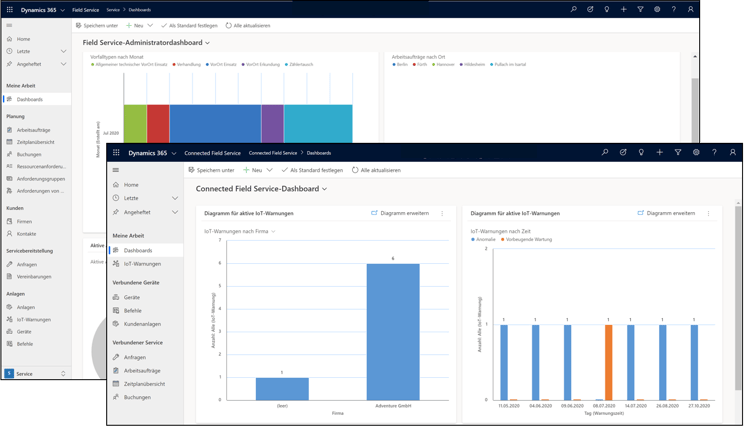The image size is (750, 429).
Task: Expand Neu split-button chevron in back window
Action: [x=150, y=25]
